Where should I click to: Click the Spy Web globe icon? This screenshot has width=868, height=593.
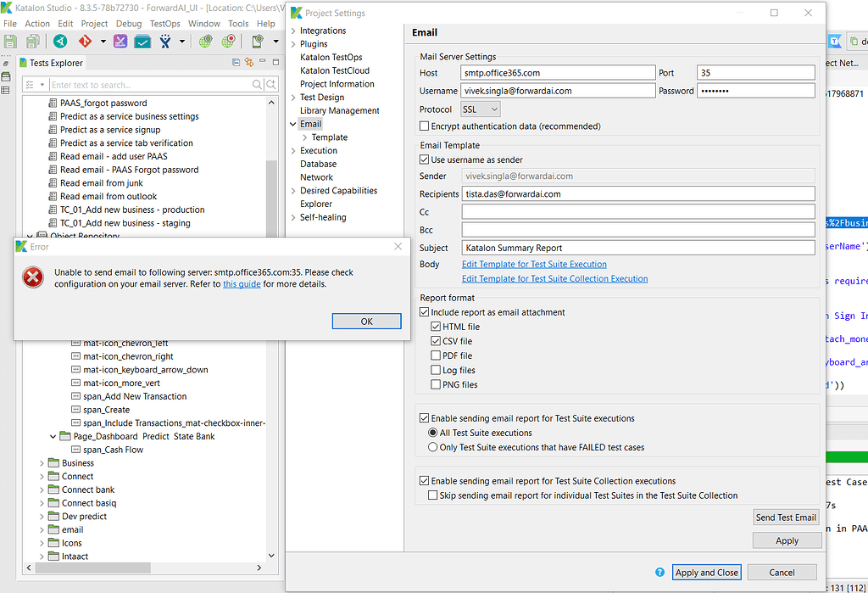pos(208,40)
